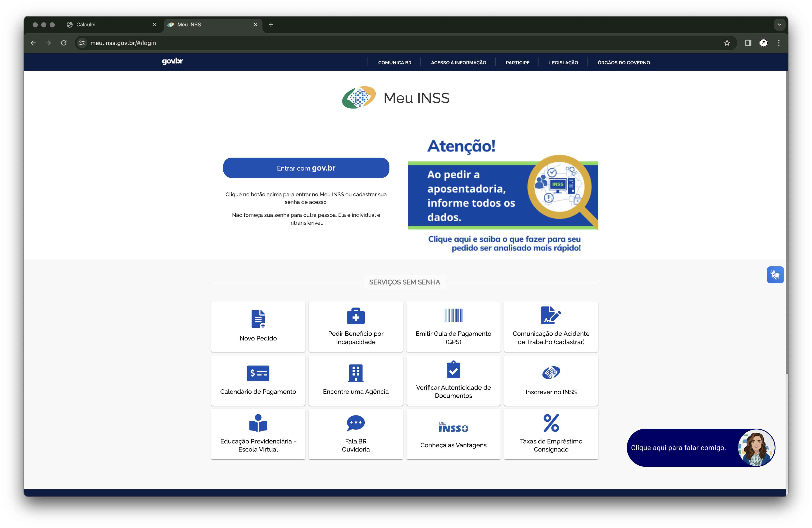Open Verificar Autenticidade de Documentos label
Image resolution: width=812 pixels, height=528 pixels.
point(453,391)
